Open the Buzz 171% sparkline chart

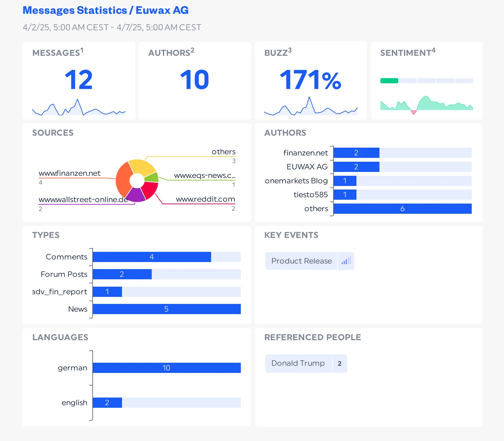point(310,107)
